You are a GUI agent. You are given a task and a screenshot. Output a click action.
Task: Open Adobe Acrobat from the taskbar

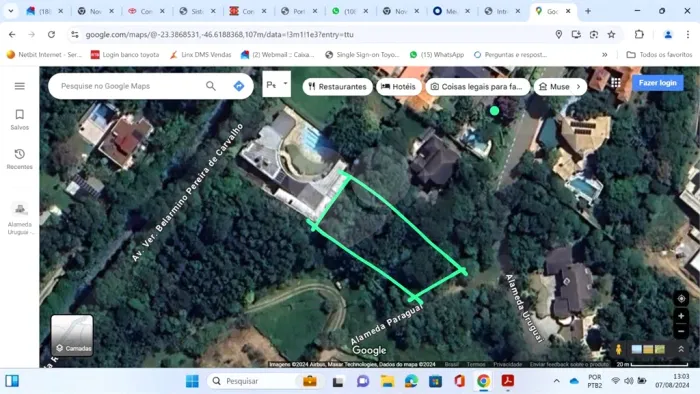click(x=508, y=381)
